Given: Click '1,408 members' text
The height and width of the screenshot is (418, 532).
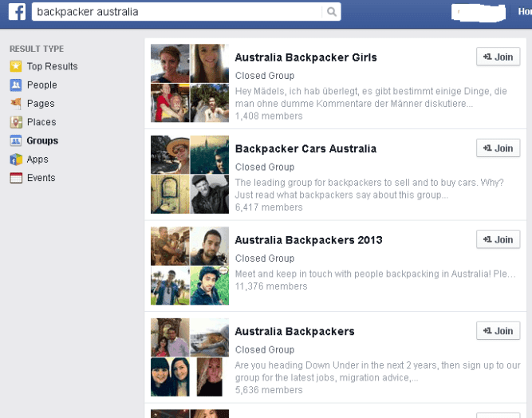Looking at the screenshot, I should (x=269, y=116).
